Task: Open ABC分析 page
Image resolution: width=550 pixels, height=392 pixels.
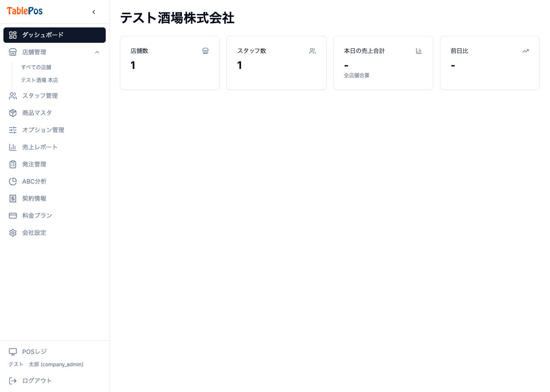Action: click(x=54, y=181)
